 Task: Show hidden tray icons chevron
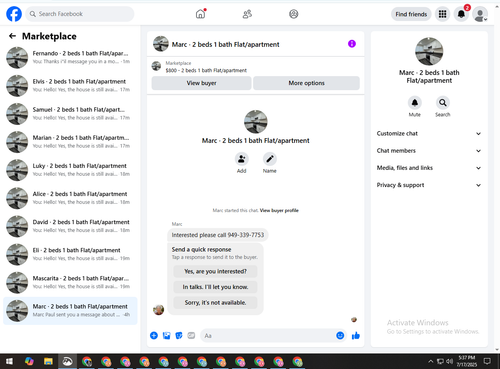(x=431, y=361)
